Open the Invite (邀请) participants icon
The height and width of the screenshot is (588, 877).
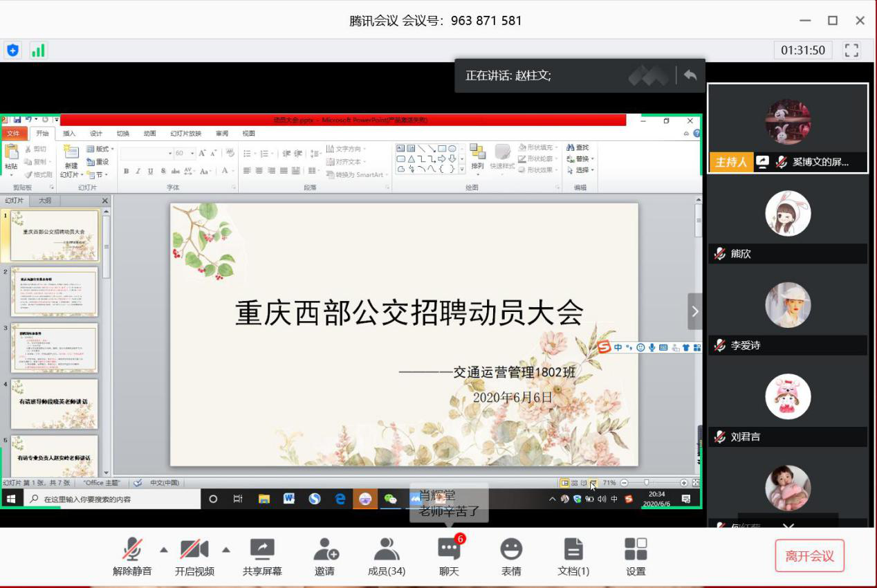(x=325, y=550)
